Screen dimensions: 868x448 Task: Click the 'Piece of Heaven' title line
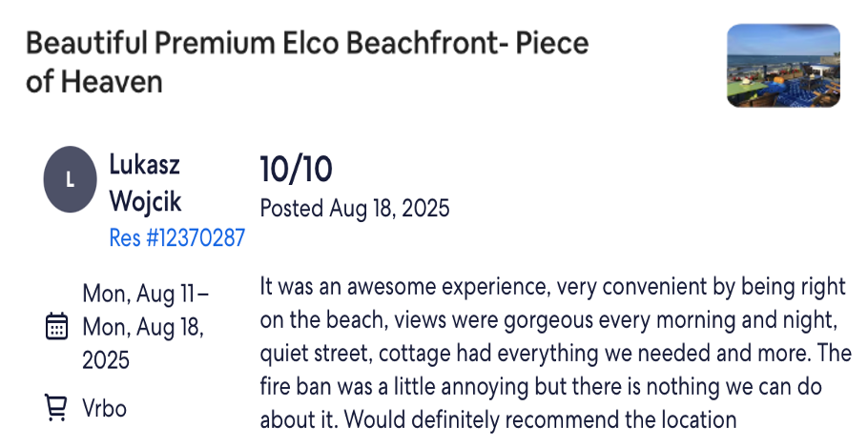point(94,81)
